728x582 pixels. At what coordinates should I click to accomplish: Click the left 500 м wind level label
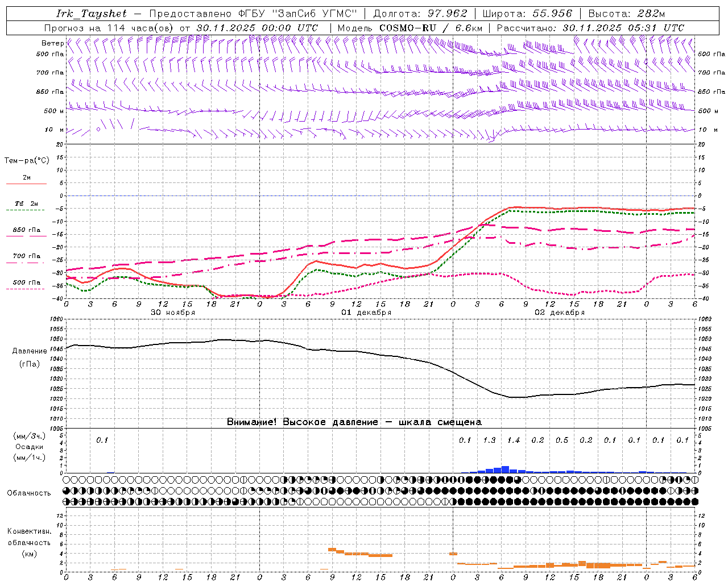[x=55, y=111]
